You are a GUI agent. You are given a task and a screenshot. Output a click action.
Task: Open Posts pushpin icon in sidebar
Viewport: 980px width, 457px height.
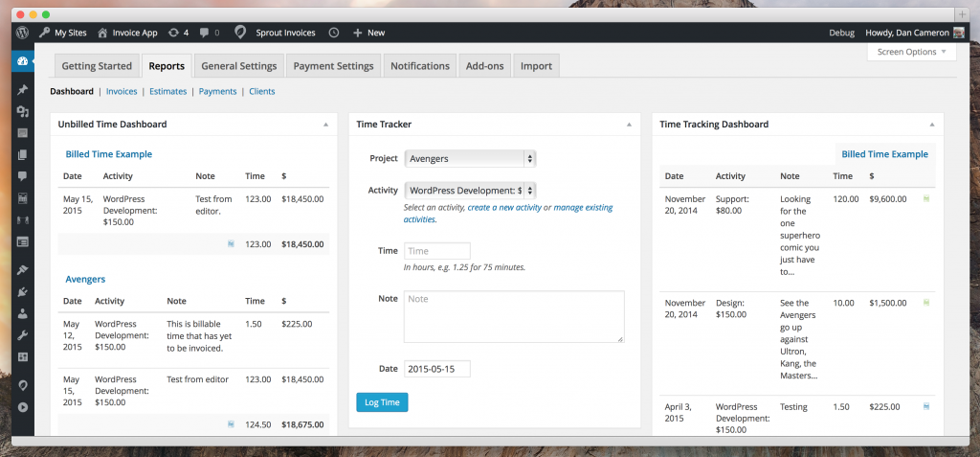(x=23, y=90)
